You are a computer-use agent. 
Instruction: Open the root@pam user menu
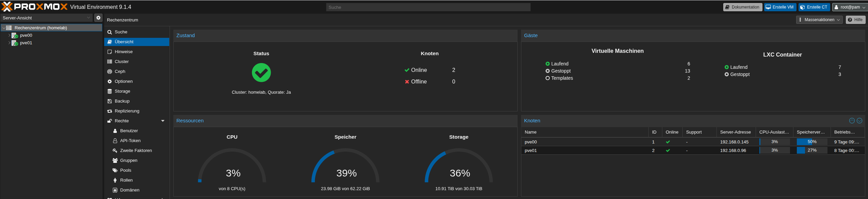coord(850,7)
